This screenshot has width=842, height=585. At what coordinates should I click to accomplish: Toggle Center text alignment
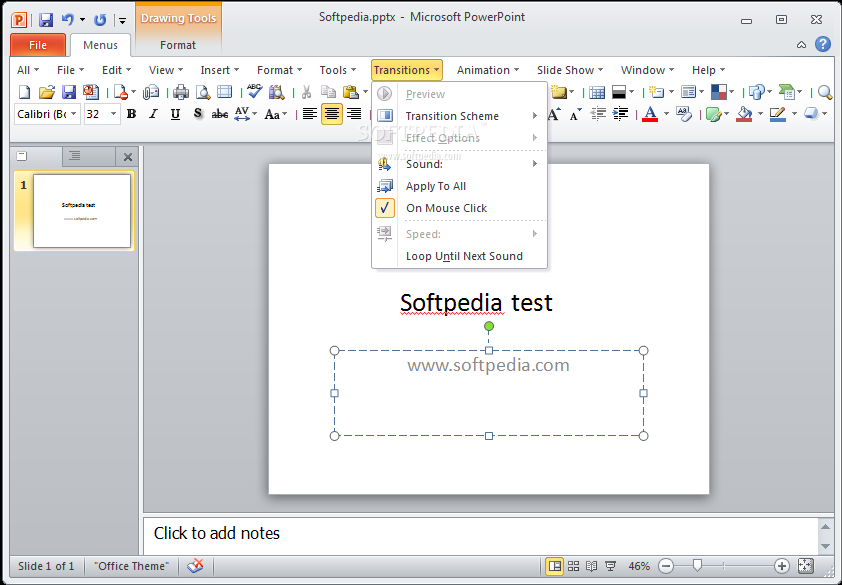(x=332, y=114)
